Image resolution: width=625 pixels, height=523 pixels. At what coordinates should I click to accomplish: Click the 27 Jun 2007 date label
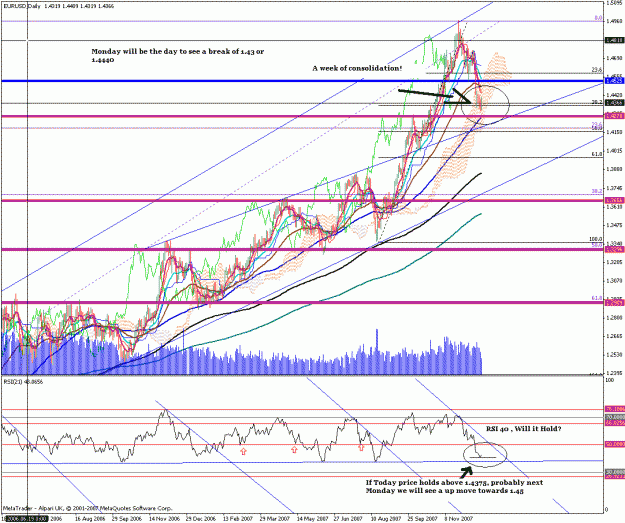349,519
